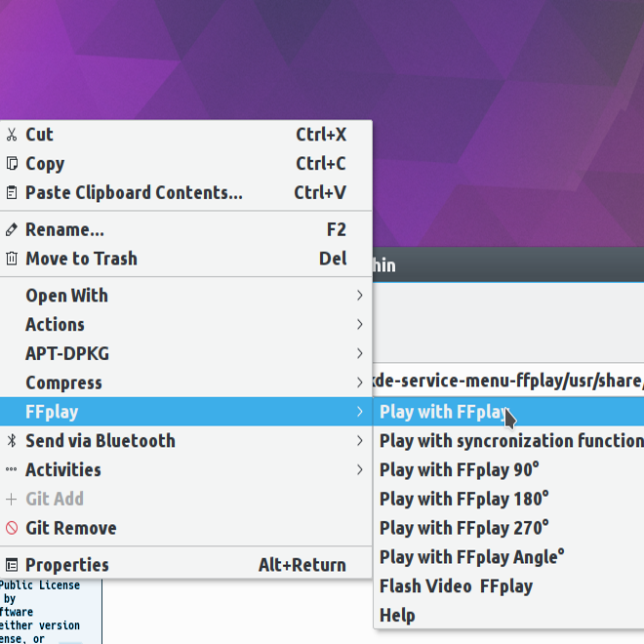Click the trash can icon
This screenshot has height=644, width=644.
coord(12,259)
